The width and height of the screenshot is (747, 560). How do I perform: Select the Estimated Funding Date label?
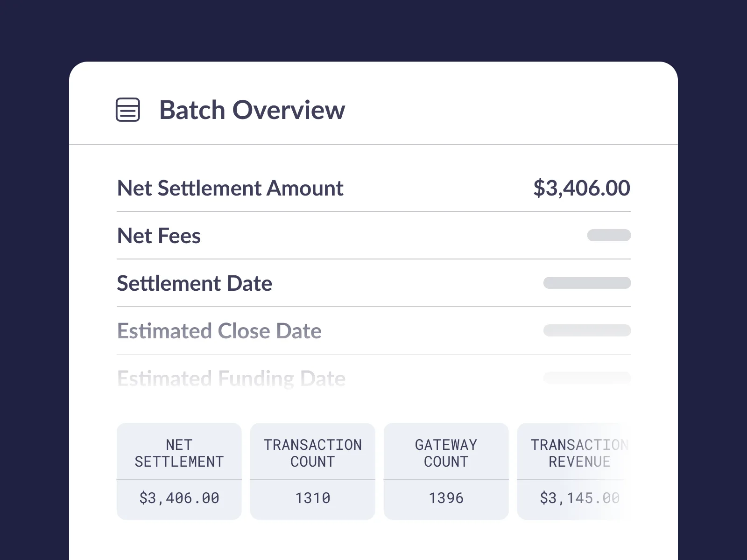[231, 378]
